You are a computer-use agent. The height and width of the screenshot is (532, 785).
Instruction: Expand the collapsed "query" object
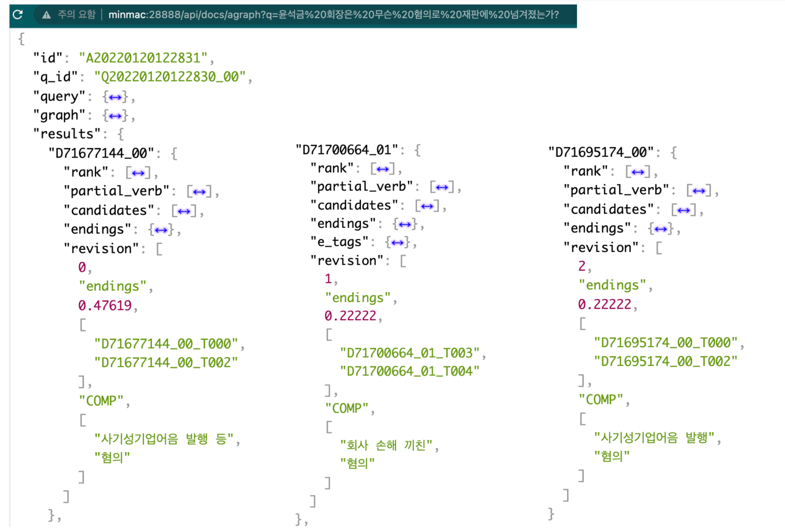coord(115,97)
